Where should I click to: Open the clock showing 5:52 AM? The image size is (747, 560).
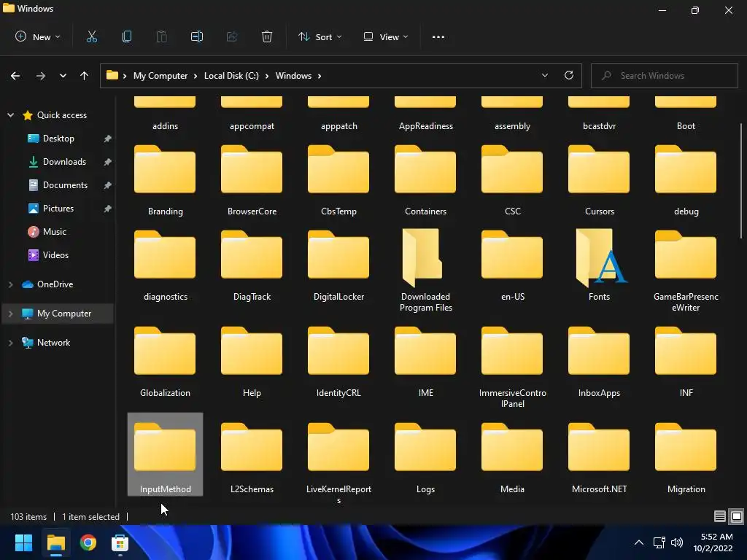[x=713, y=542]
